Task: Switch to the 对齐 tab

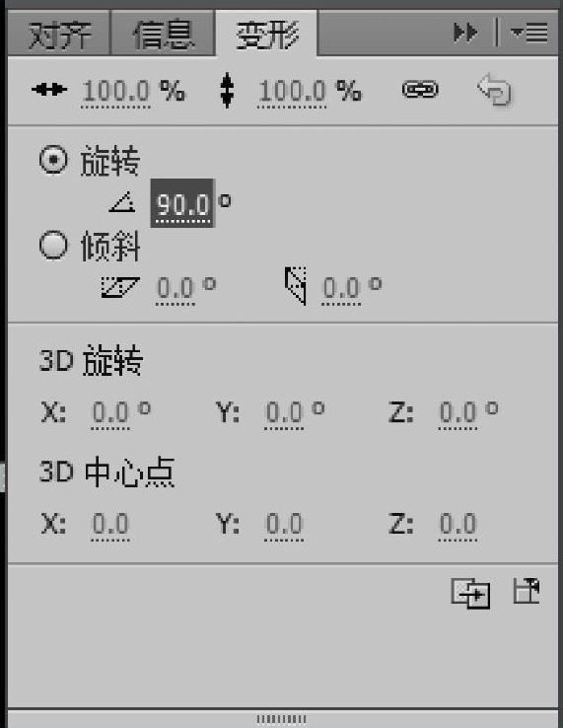Action: 59,35
